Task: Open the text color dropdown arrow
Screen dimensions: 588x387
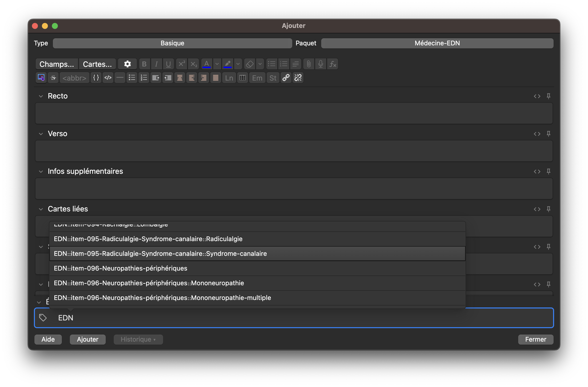Action: click(217, 64)
